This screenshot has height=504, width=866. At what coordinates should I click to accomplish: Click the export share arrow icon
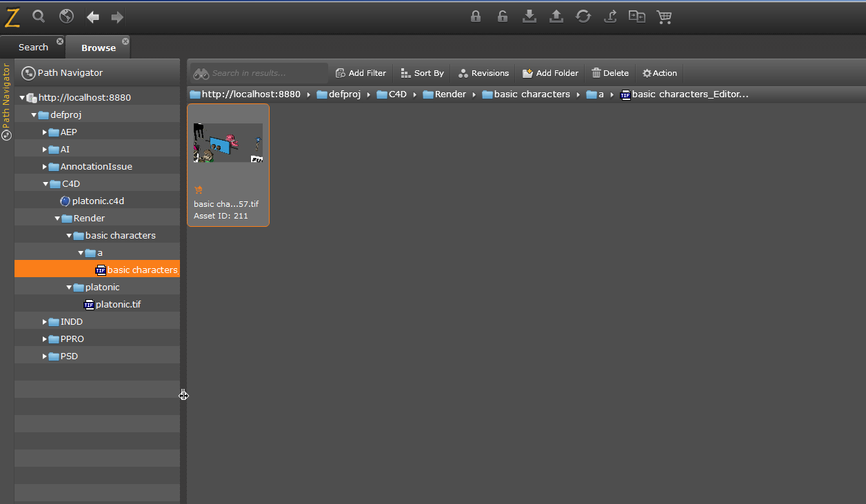click(x=610, y=17)
